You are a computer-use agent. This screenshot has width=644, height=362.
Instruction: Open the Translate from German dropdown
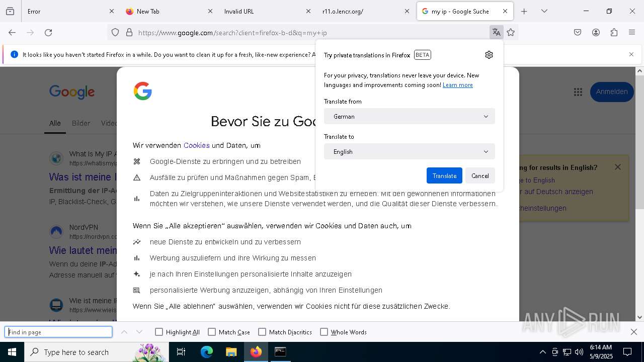(410, 116)
